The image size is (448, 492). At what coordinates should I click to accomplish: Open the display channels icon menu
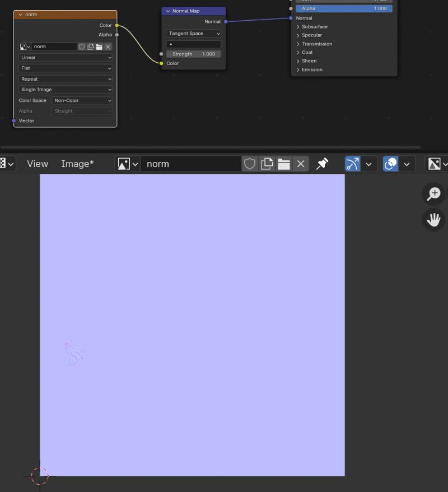[436, 164]
